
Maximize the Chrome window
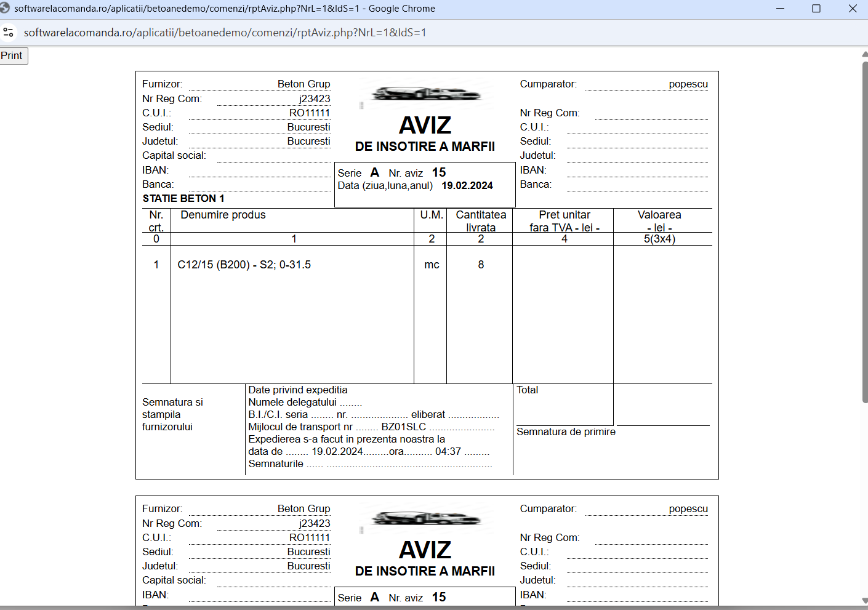[x=816, y=9]
